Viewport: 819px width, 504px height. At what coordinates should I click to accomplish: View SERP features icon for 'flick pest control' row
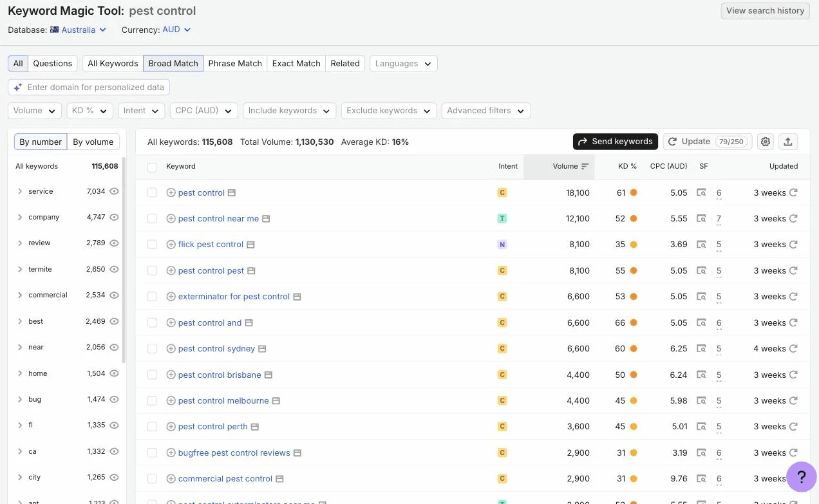click(702, 245)
